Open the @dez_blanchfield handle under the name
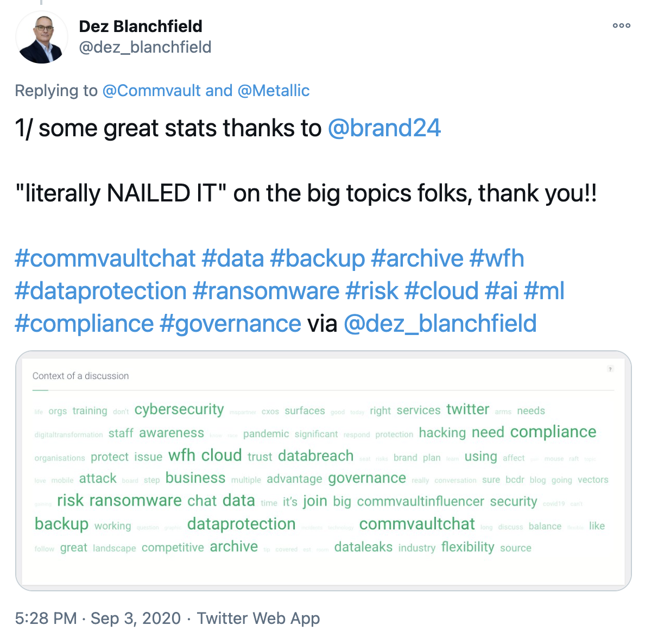The image size is (645, 644). pyautogui.click(x=145, y=47)
